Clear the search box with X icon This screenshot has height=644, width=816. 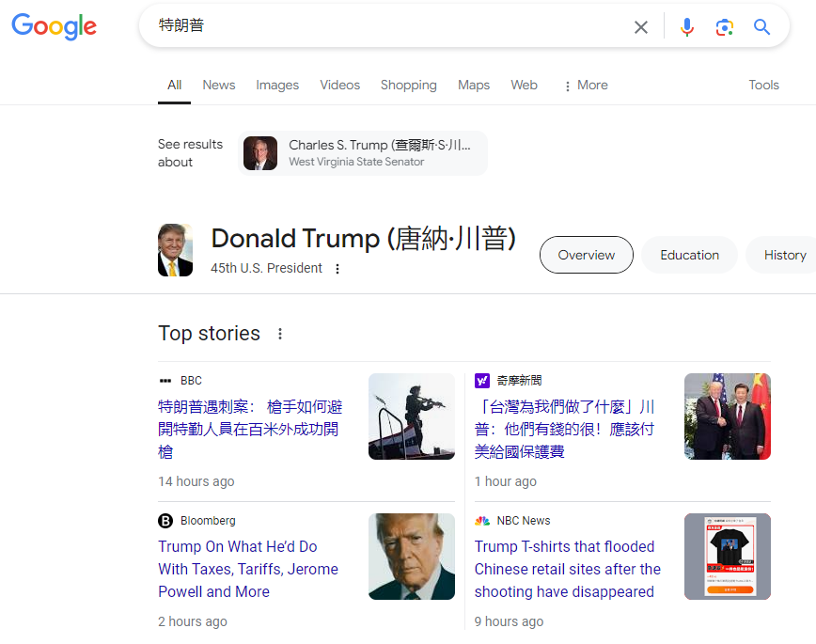[641, 27]
